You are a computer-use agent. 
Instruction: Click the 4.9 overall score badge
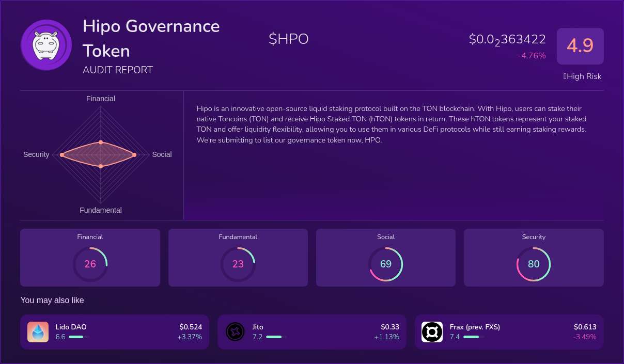point(580,46)
